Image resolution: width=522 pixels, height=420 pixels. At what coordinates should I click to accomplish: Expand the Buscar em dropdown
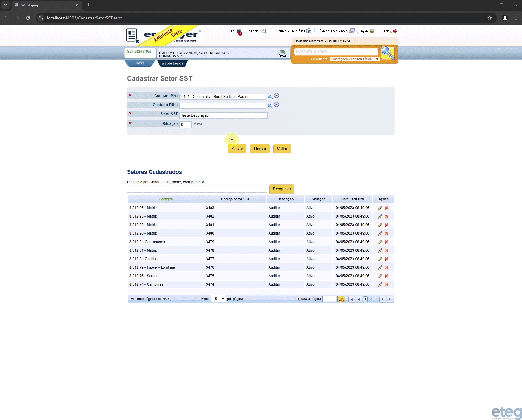point(355,59)
